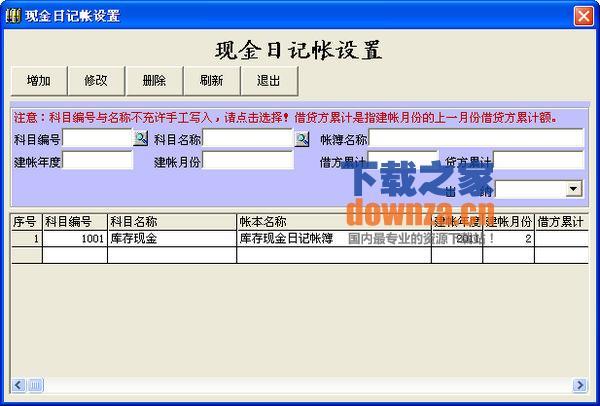600x406 pixels.
Task: Select the 帐本名称 column header
Action: (334, 222)
